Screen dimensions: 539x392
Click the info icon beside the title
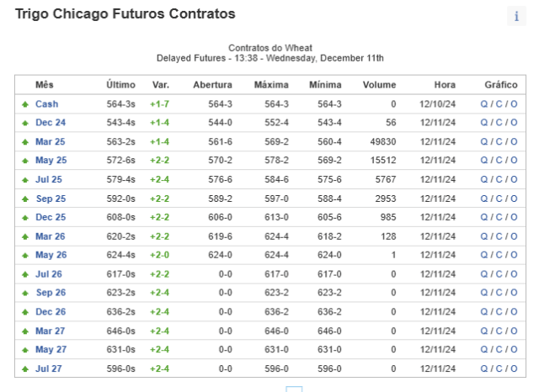[516, 16]
